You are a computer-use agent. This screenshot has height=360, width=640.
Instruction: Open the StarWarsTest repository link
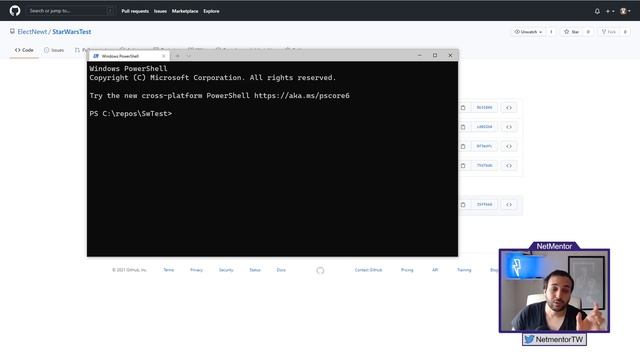(71, 31)
